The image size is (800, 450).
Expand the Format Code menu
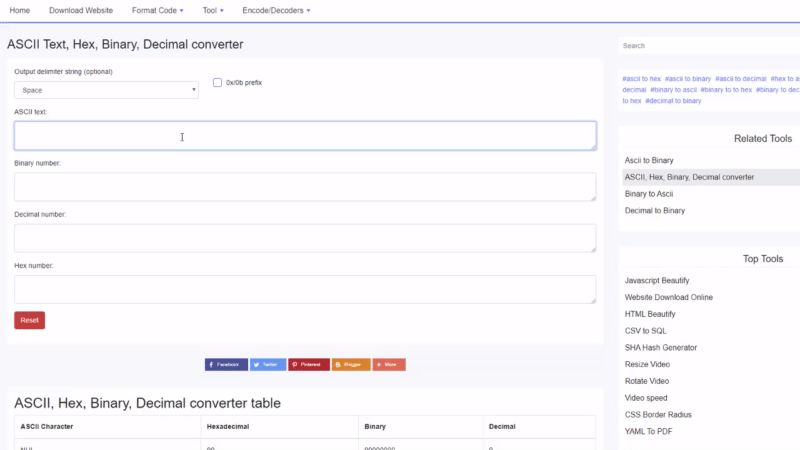pyautogui.click(x=157, y=10)
